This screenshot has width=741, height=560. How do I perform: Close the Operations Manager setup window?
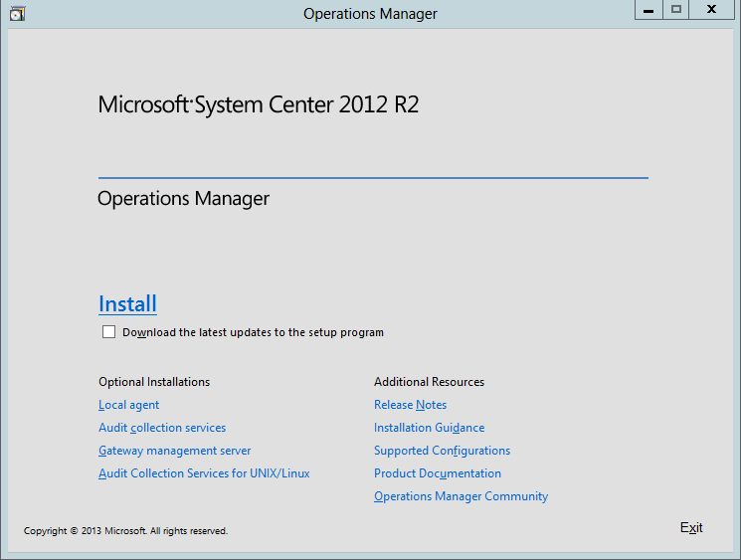[711, 10]
